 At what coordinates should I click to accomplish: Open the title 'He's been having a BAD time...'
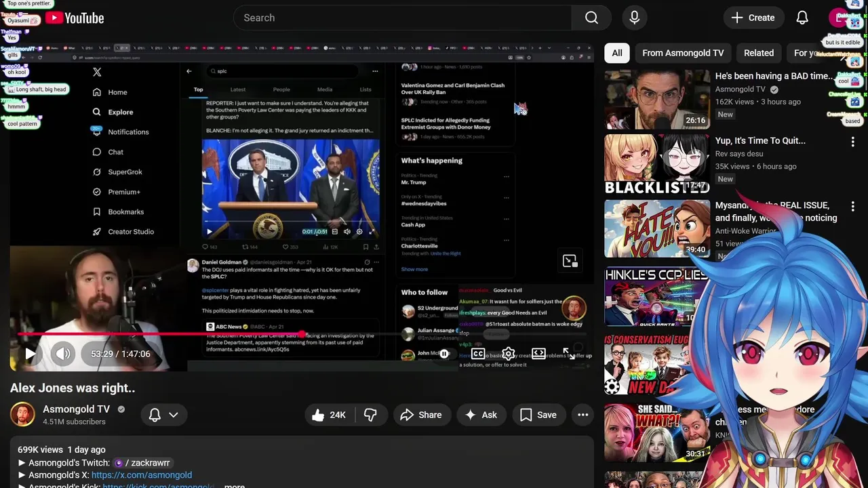coord(774,76)
